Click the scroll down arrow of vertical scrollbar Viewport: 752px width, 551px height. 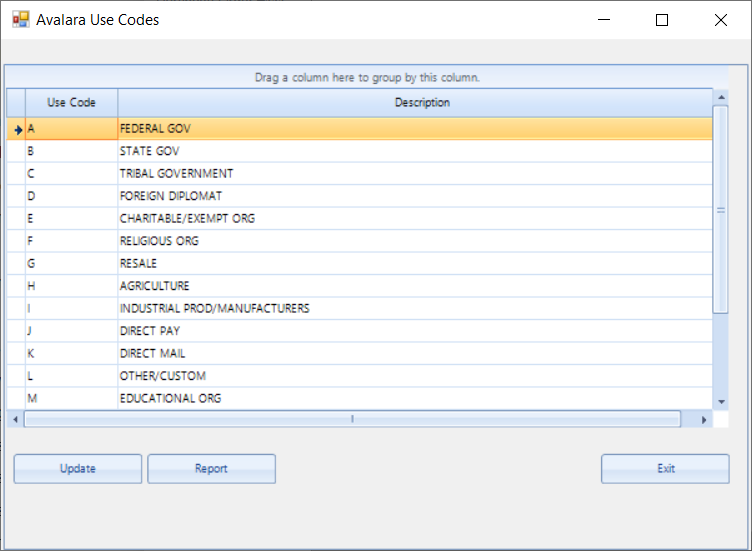tap(721, 402)
